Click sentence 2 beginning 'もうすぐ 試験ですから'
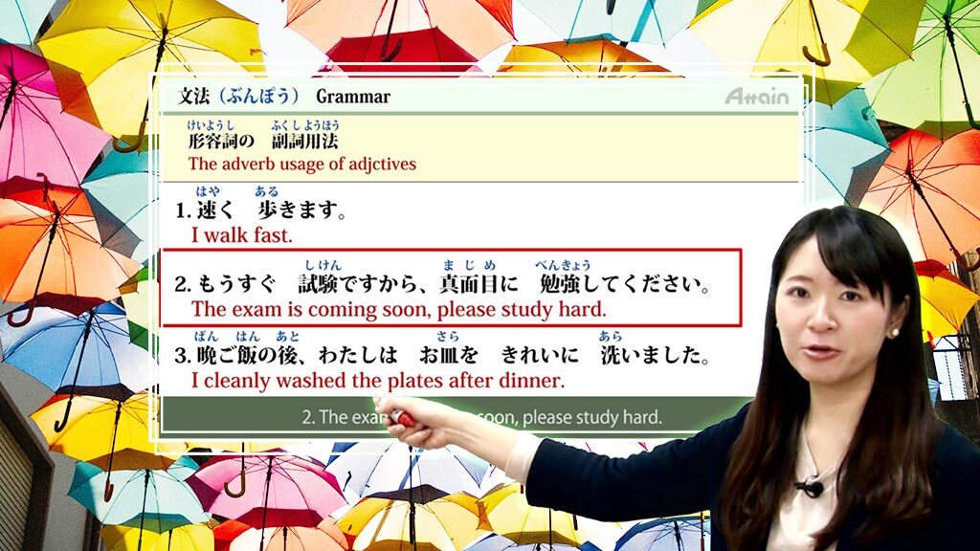The image size is (980, 551). point(443,285)
